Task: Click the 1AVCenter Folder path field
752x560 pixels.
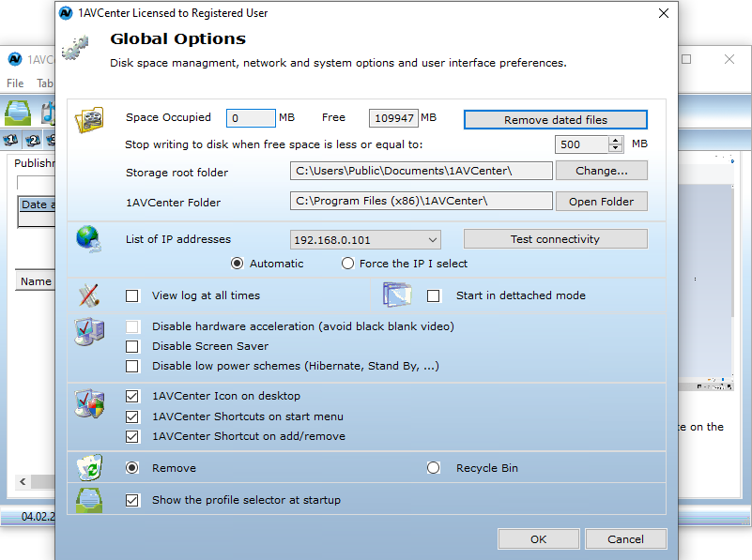Action: [422, 201]
